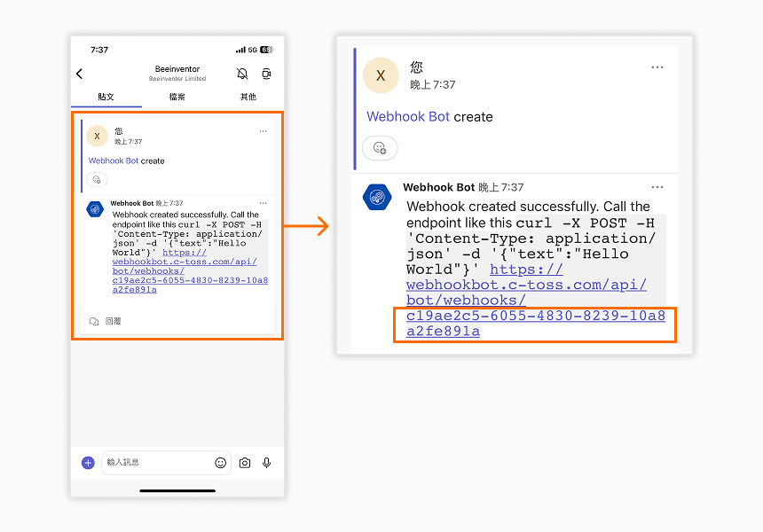Open camera from compose bar
763x532 pixels.
click(245, 463)
